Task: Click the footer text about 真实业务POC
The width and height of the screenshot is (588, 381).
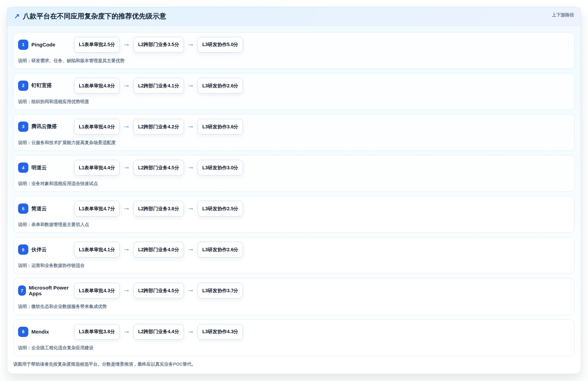Action: click(104, 364)
